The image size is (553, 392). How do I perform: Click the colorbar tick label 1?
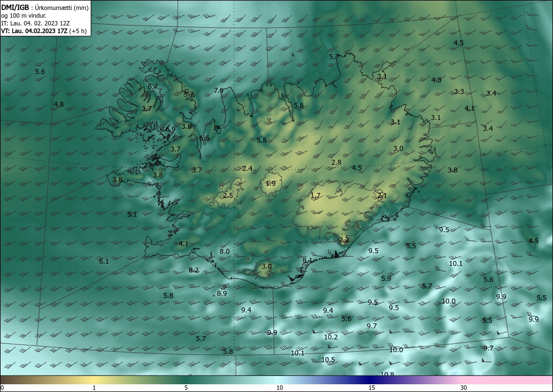tap(94, 388)
